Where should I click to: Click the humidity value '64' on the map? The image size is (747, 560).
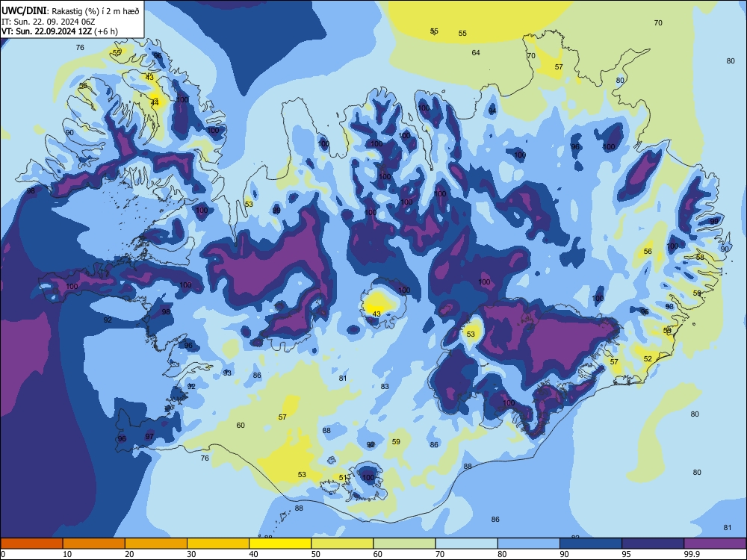476,53
